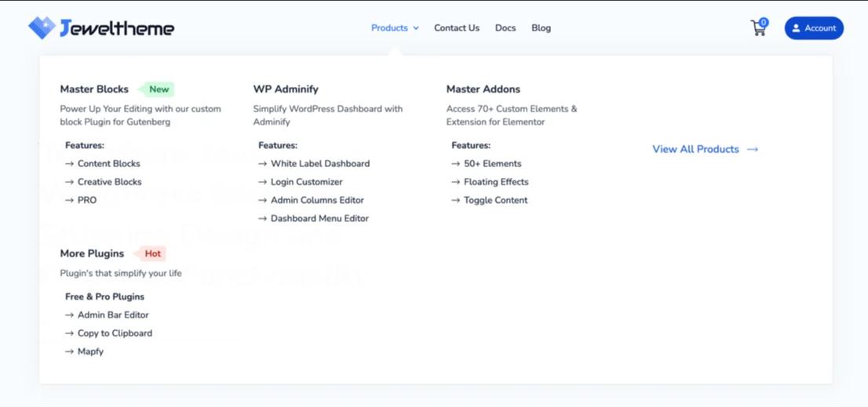Go to the Docs menu item
Viewport: 868px width, 407px height.
click(x=505, y=27)
